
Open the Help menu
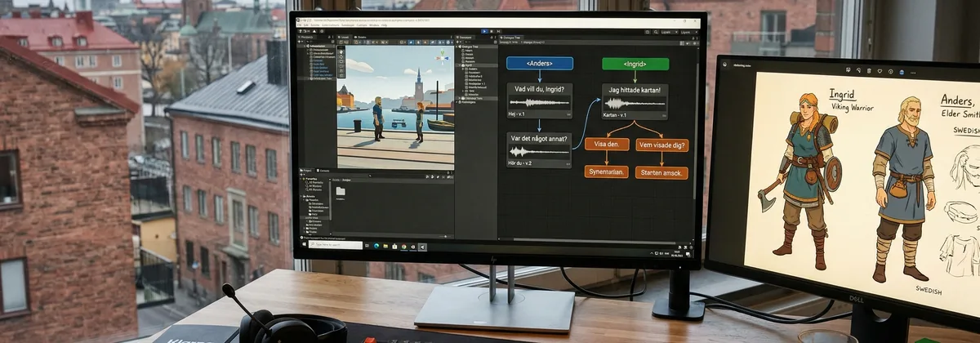(x=384, y=25)
